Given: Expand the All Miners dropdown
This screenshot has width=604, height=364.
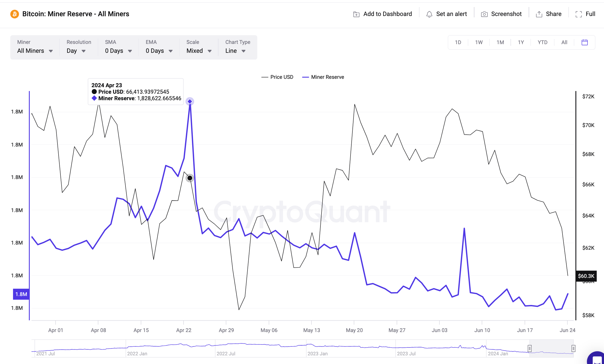Looking at the screenshot, I should [35, 51].
